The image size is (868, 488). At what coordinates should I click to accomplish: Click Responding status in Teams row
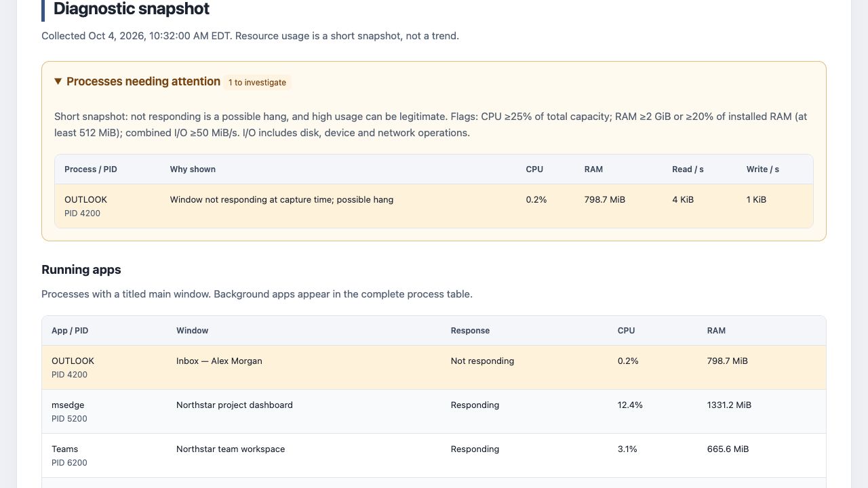(475, 449)
